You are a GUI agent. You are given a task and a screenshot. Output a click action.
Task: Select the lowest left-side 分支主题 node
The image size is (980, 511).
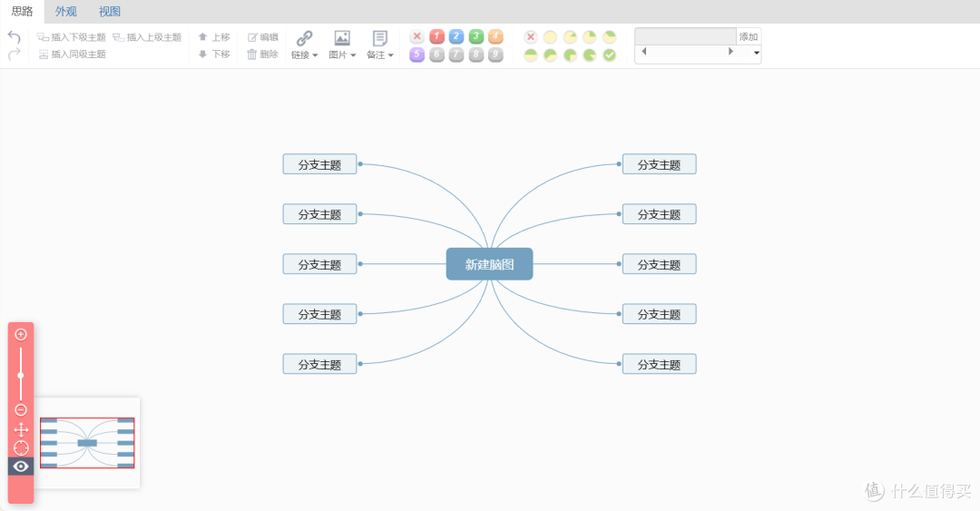[x=319, y=364]
